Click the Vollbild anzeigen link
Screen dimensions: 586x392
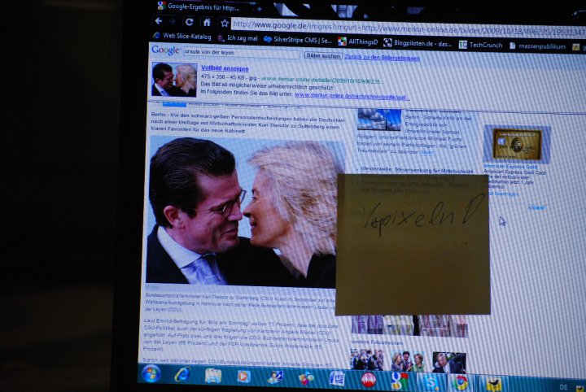(224, 68)
